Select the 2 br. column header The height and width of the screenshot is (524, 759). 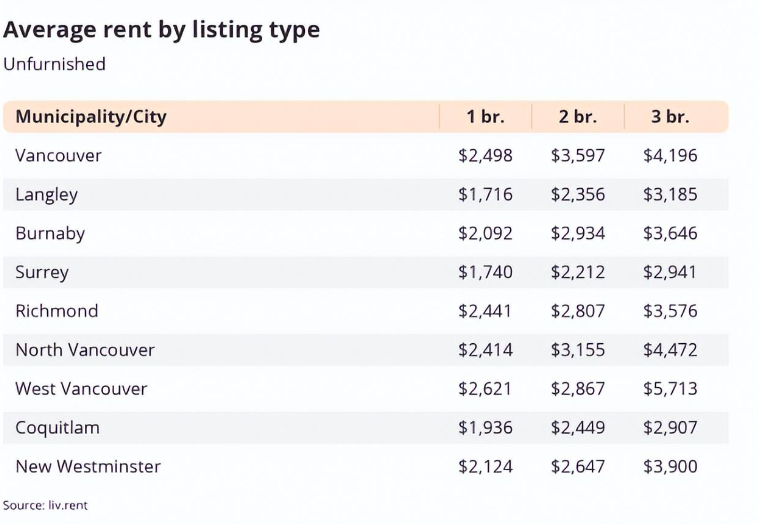(578, 117)
